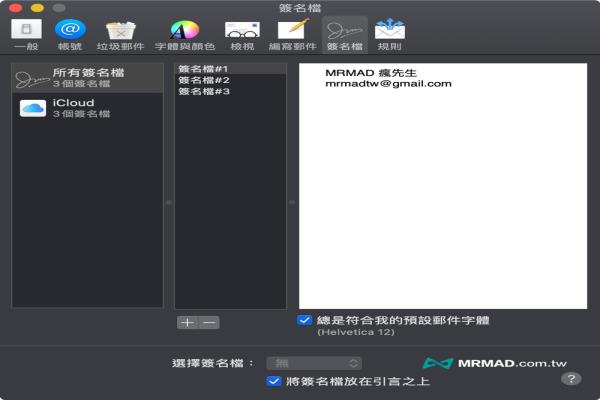Toggle 將簽名檔放在引言之上 checkbox
600x400 pixels.
coord(274,381)
